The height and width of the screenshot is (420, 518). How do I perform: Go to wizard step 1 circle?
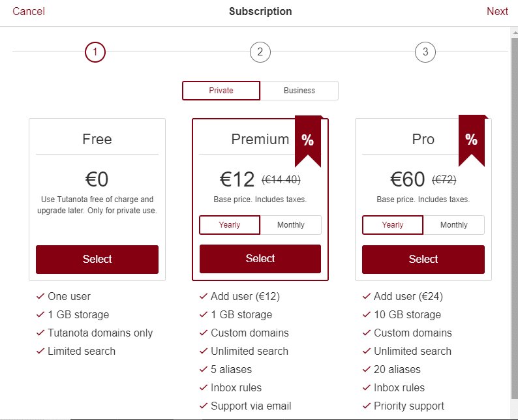[x=95, y=52]
